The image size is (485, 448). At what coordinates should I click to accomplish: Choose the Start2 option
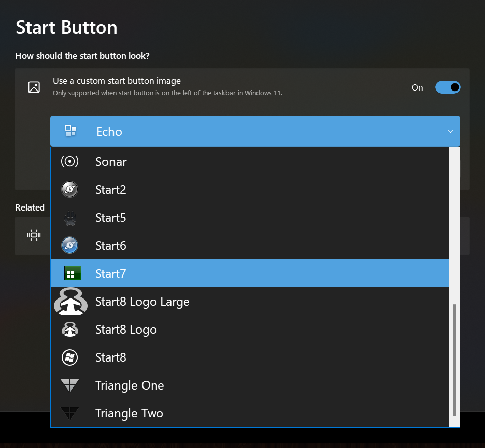point(249,189)
